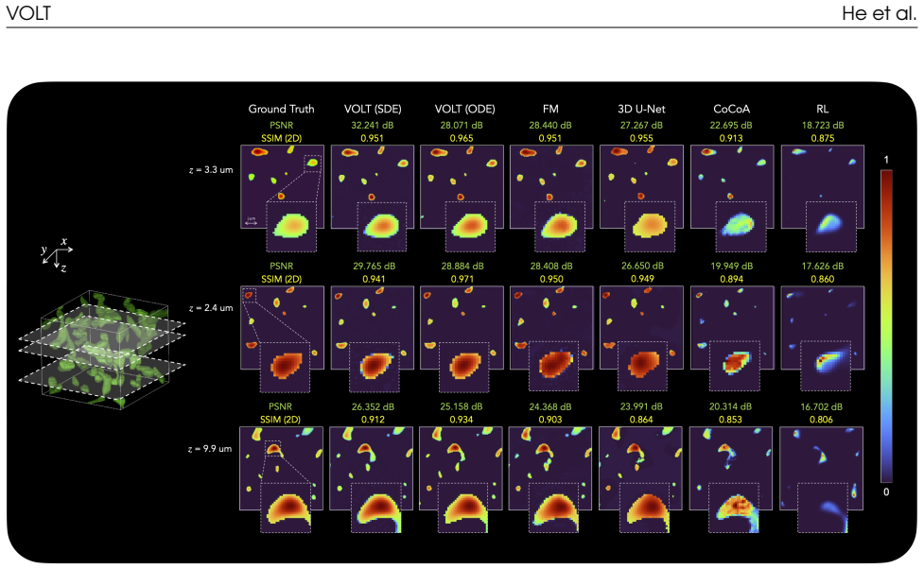Screen dimensions: 924x569
Task: Select the 'CoCoA' column label
Action: tap(731, 109)
